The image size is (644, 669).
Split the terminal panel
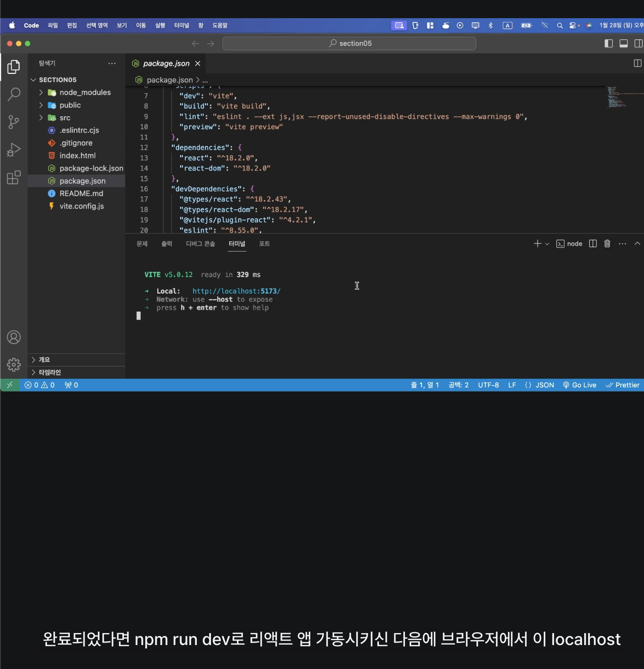click(x=593, y=244)
